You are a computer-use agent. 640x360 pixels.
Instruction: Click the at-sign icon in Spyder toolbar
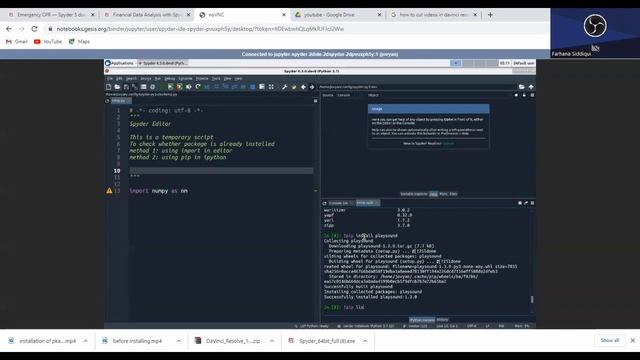coord(153,87)
